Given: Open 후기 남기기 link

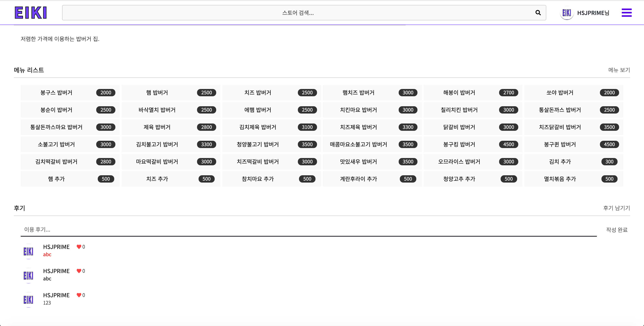Looking at the screenshot, I should click(616, 208).
